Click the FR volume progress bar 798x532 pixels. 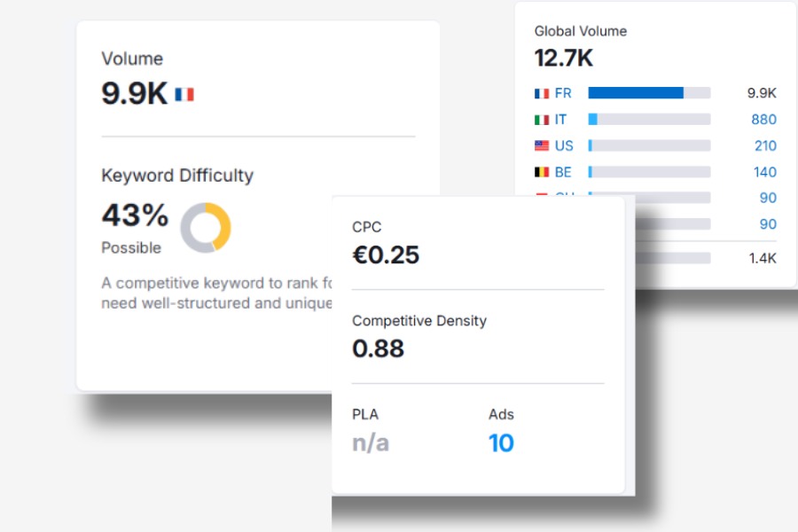click(649, 93)
